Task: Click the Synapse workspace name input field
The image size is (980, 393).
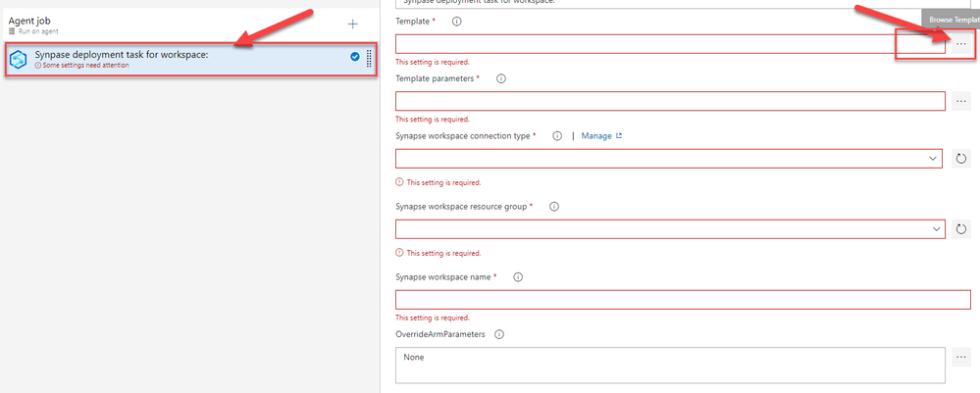Action: pyautogui.click(x=683, y=299)
